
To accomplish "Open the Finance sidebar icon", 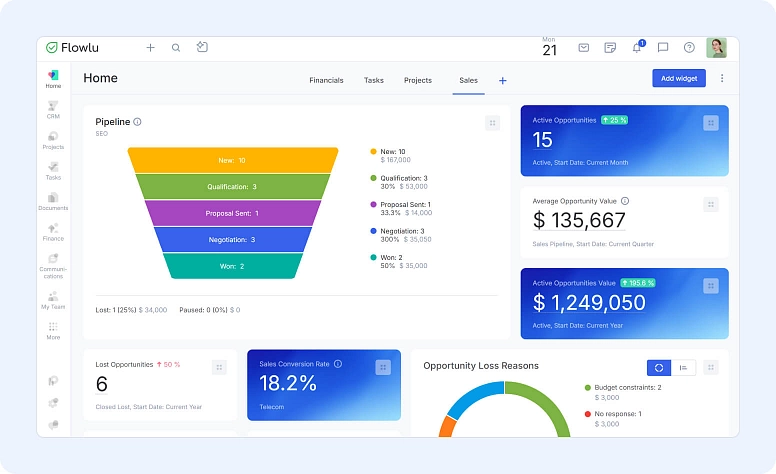I will 53,231.
